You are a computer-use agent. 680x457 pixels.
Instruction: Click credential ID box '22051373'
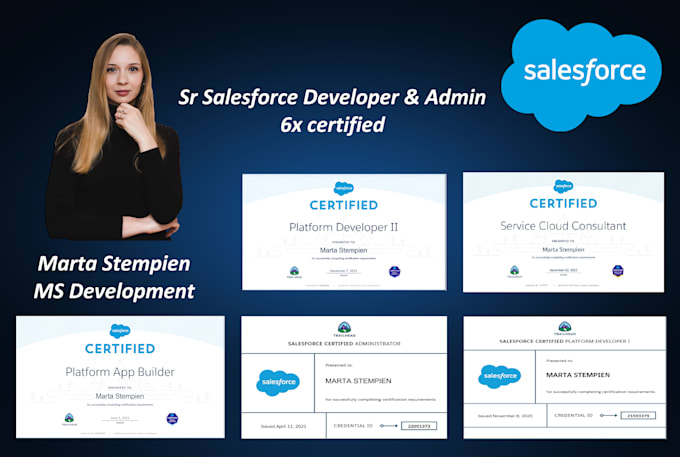[419, 426]
